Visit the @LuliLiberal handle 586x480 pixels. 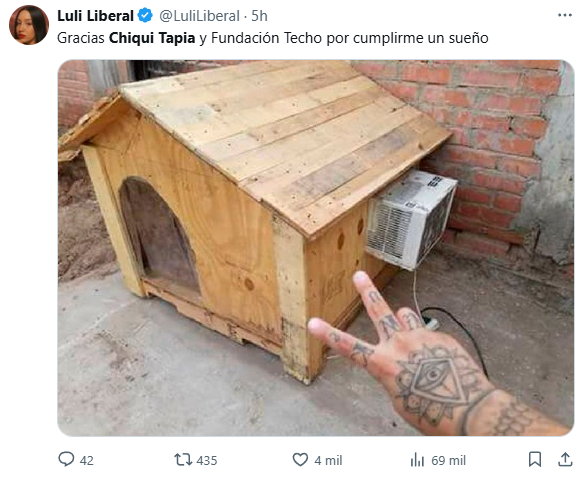click(200, 16)
